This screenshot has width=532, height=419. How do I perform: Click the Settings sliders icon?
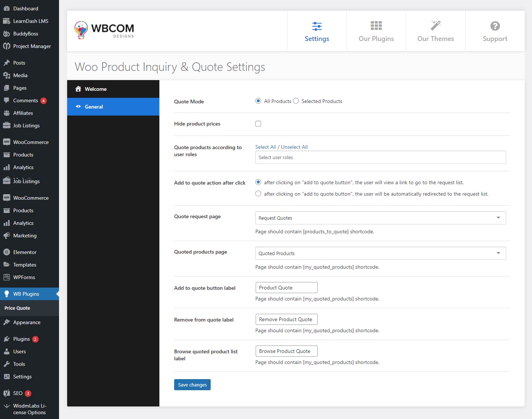click(x=317, y=26)
